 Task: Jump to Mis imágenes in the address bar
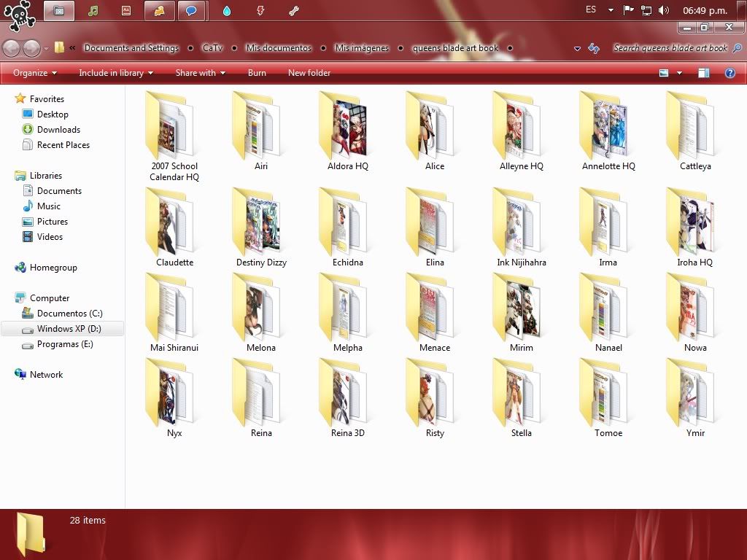(x=362, y=47)
